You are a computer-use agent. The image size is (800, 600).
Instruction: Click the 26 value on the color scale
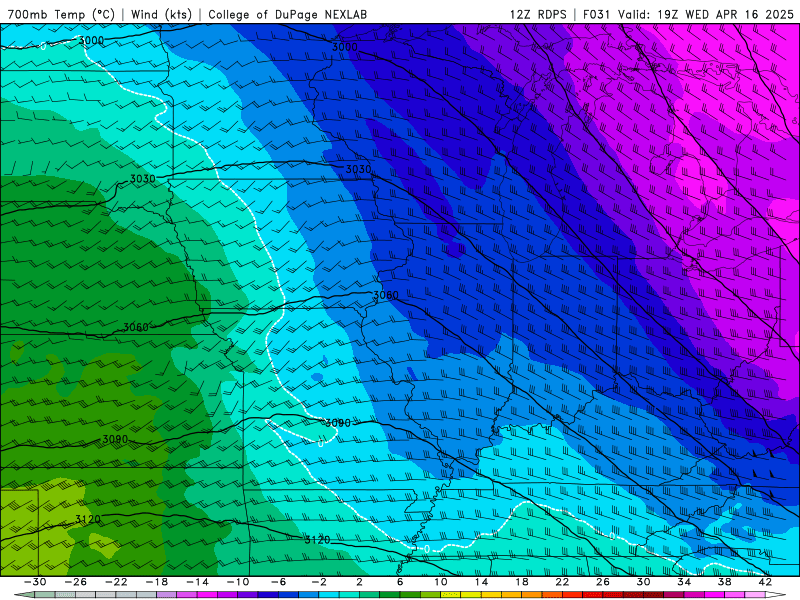click(x=603, y=582)
